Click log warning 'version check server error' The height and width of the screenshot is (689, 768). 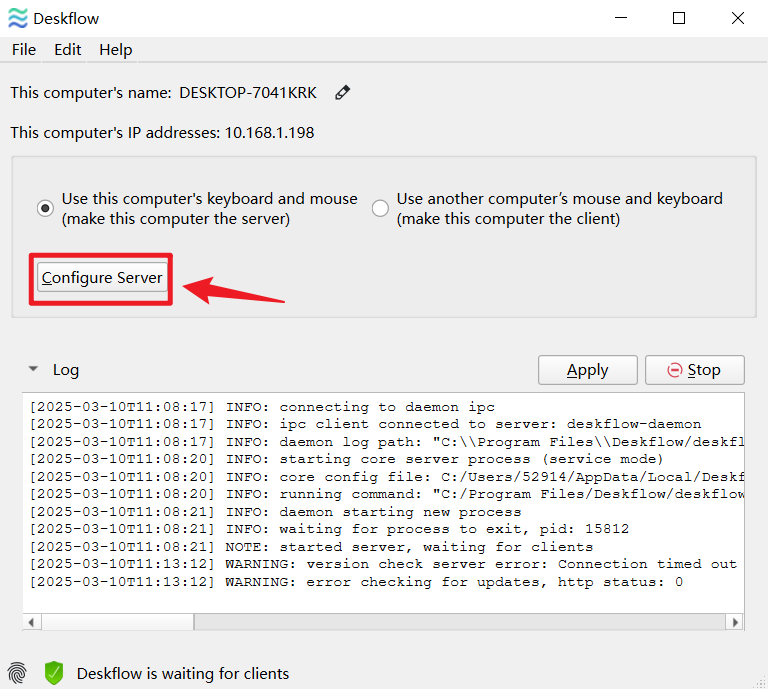383,564
